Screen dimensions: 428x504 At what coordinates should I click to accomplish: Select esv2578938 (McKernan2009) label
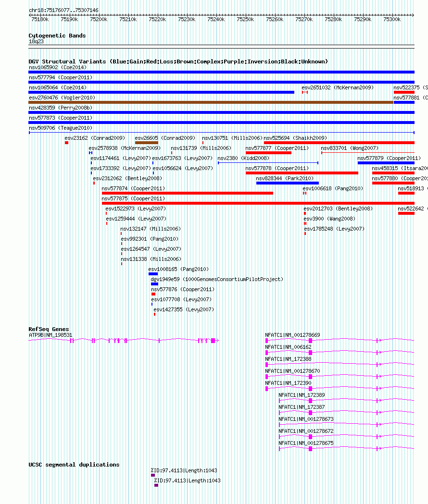pyautogui.click(x=125, y=148)
